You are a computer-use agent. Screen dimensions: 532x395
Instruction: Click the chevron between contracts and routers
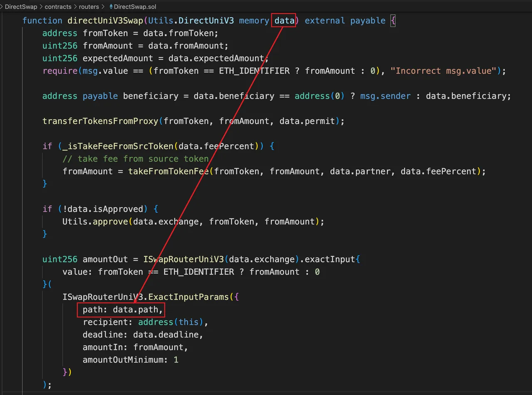[x=74, y=7]
